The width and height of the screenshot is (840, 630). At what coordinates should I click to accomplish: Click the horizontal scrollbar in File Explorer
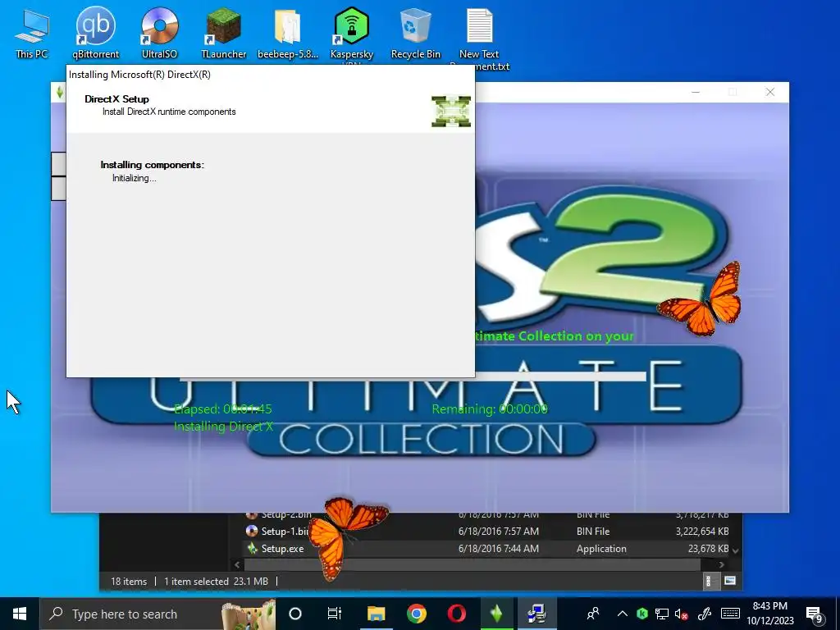pos(472,564)
